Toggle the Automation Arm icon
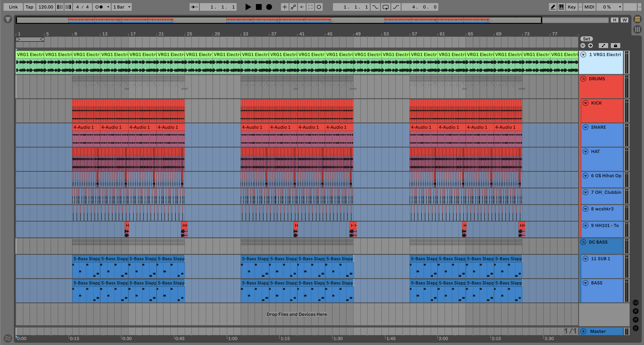This screenshot has height=345, width=644. click(293, 7)
